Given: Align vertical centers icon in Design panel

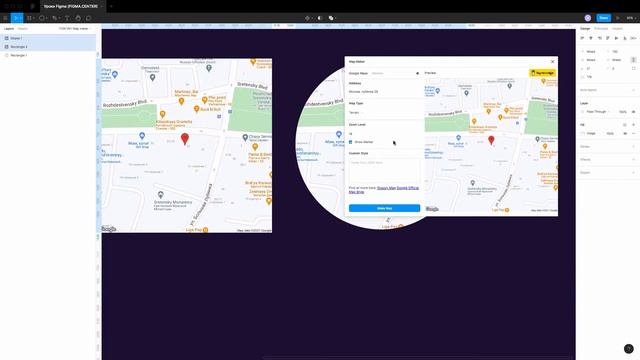Looking at the screenshot, I should click(616, 38).
